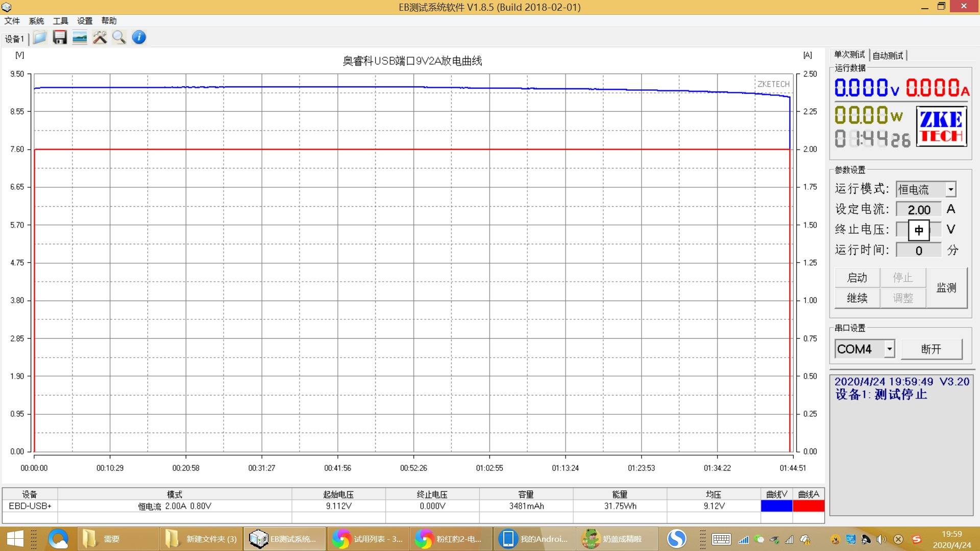This screenshot has height=551, width=980.
Task: Select the 0.000V end voltage cell
Action: click(432, 506)
